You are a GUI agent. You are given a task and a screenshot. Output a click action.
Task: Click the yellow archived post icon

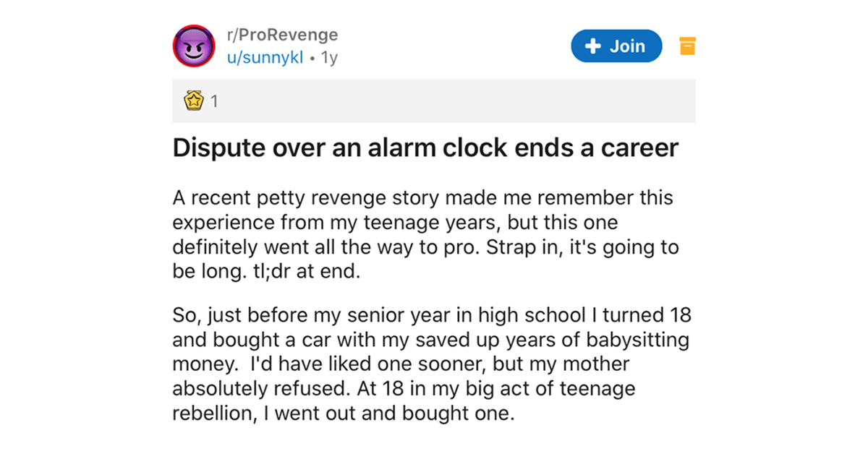coord(687,46)
